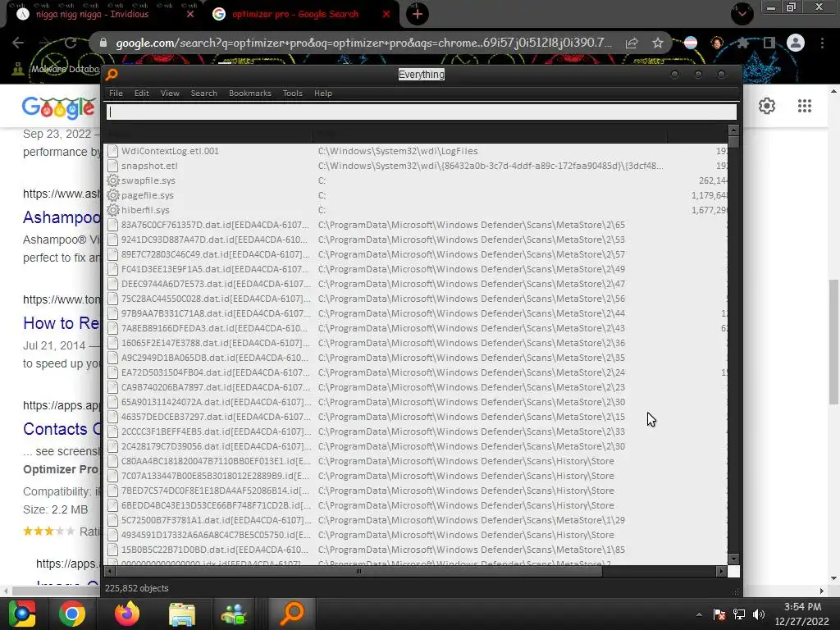Select the 89E7C72803C46C49.dat file row
This screenshot has width=840, height=630.
(416, 254)
